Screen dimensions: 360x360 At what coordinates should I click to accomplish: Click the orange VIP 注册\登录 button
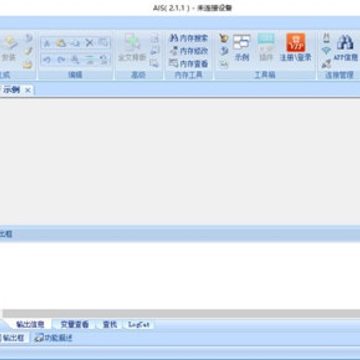pos(296,48)
